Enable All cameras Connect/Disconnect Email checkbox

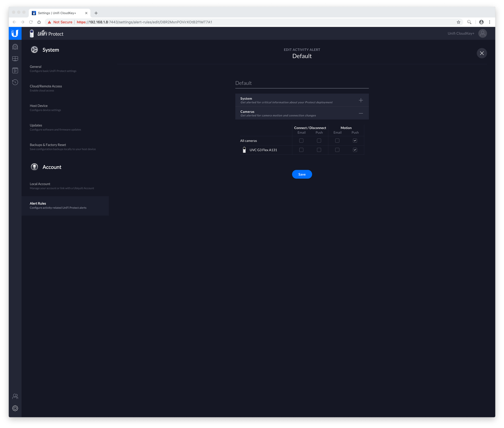(x=301, y=141)
